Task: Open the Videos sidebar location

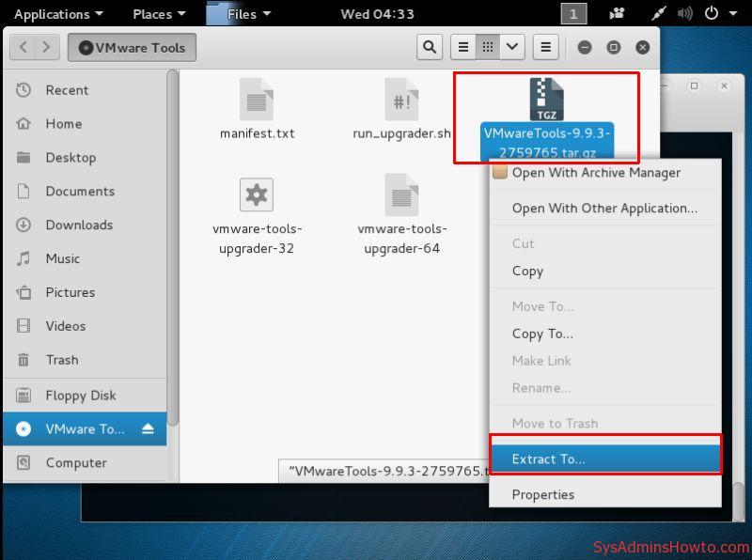Action: click(x=85, y=326)
